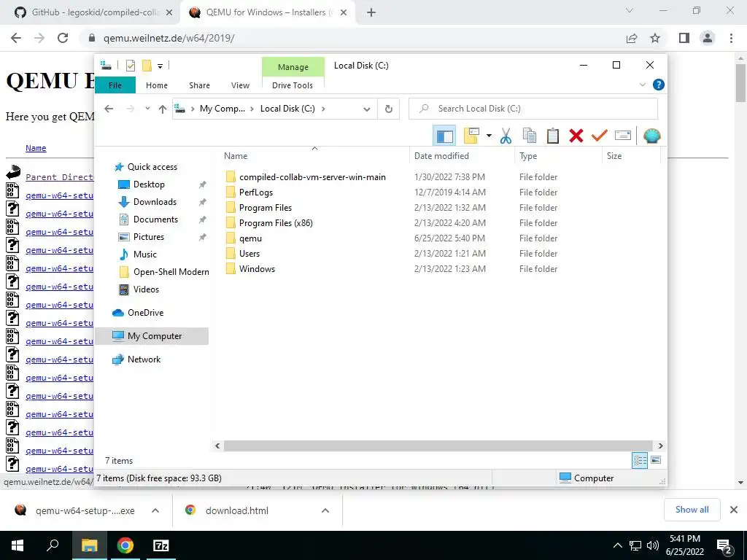Click chevron after Local Disk (C:) breadcrumb
Screen dimensions: 747x560
click(x=323, y=109)
